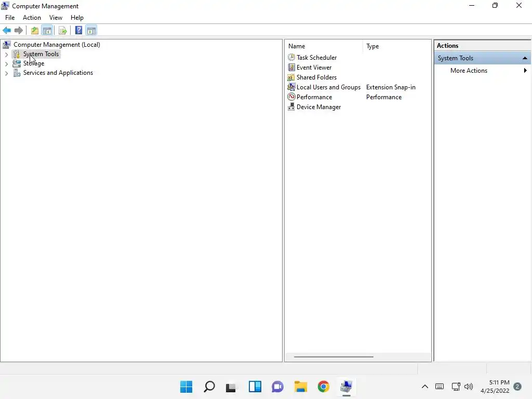Select Device Manager in the list

(x=318, y=107)
